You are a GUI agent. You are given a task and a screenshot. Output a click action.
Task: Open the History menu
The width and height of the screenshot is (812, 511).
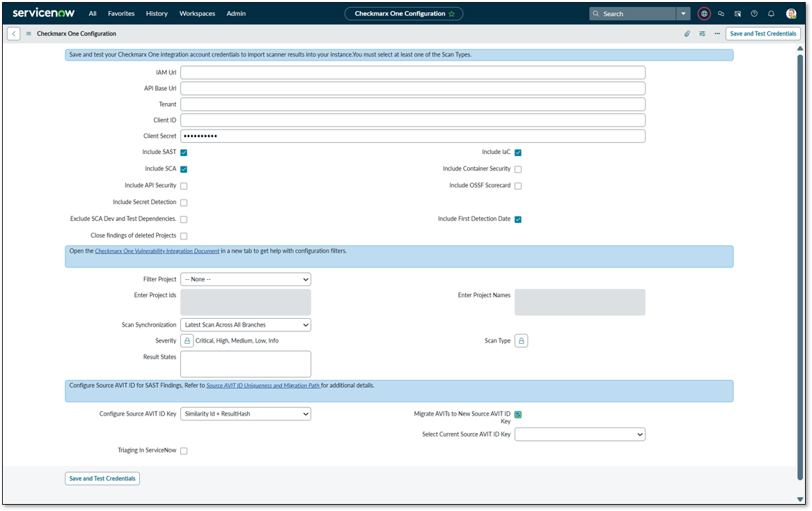(157, 13)
